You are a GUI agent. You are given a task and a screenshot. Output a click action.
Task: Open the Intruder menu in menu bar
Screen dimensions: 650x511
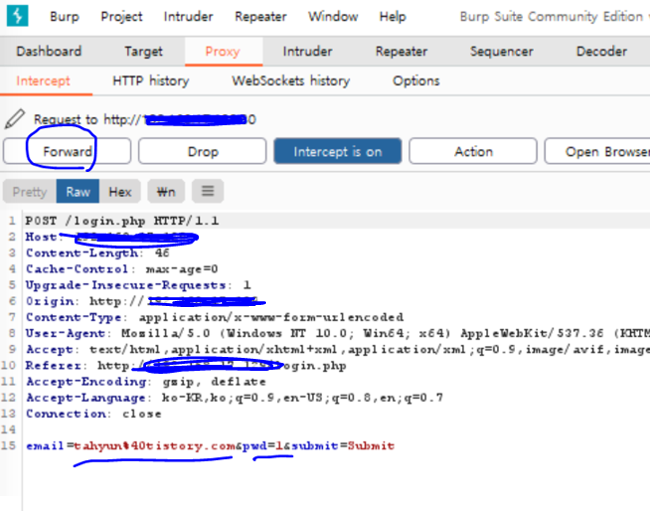tap(188, 17)
